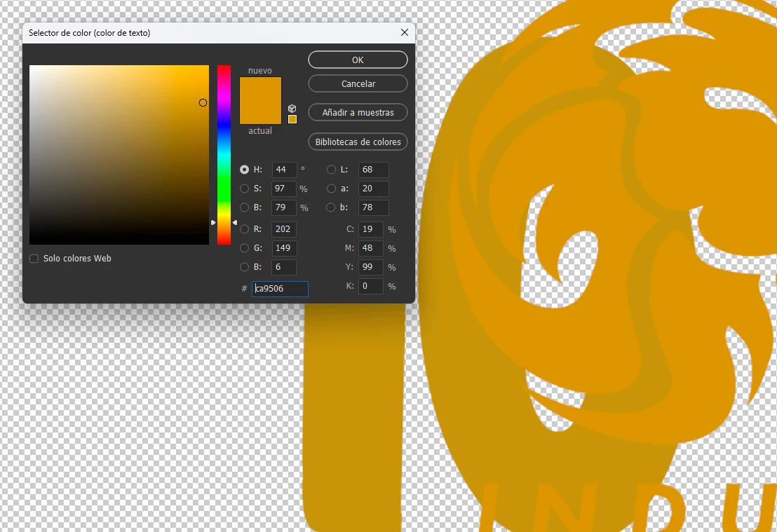This screenshot has width=777, height=532.
Task: Click the H field showing 44
Action: (x=284, y=170)
